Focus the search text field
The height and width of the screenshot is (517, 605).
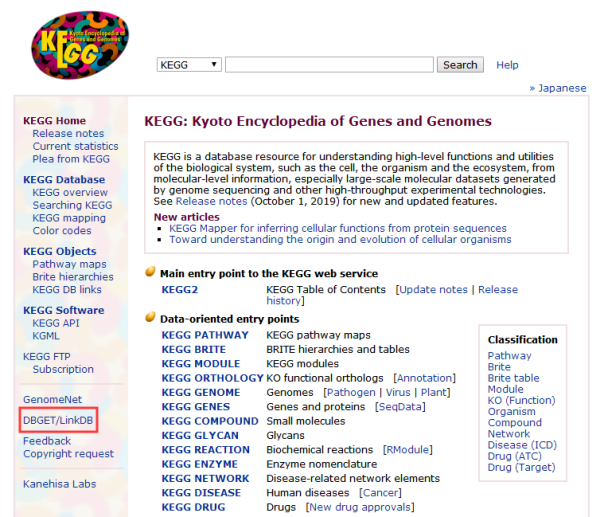point(329,65)
